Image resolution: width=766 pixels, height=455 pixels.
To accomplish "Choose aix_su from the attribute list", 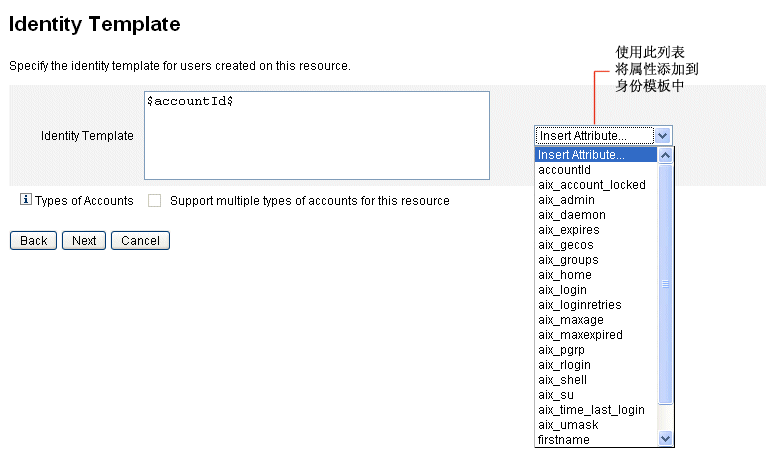I will (596, 394).
